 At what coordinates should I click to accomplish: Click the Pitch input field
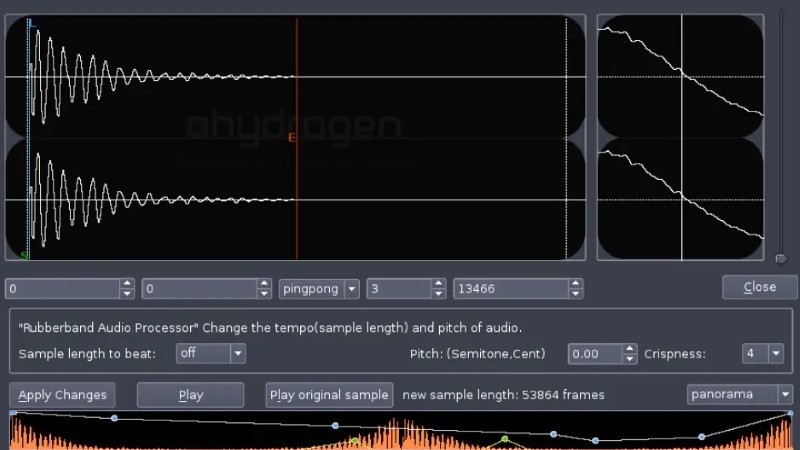point(595,354)
